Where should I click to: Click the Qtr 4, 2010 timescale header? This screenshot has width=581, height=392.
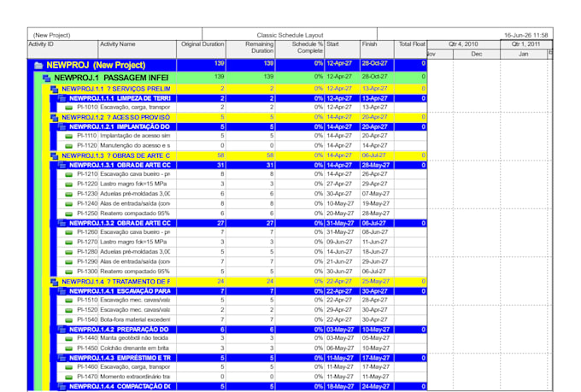click(463, 44)
